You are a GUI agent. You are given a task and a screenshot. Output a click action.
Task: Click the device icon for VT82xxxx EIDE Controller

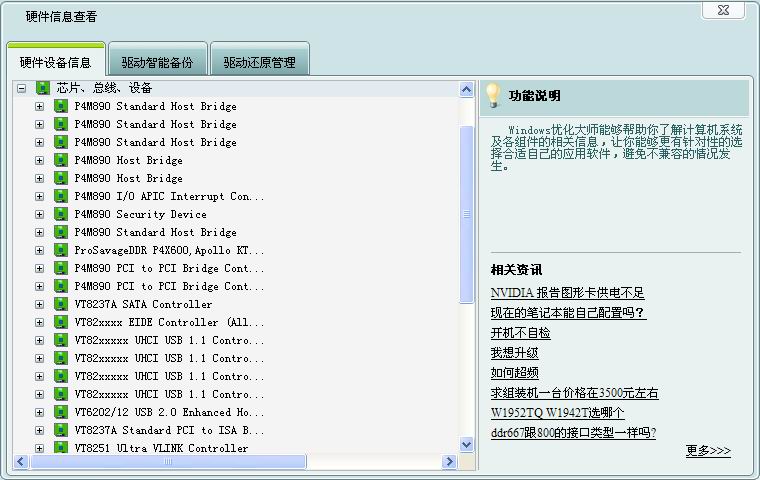pyautogui.click(x=61, y=322)
